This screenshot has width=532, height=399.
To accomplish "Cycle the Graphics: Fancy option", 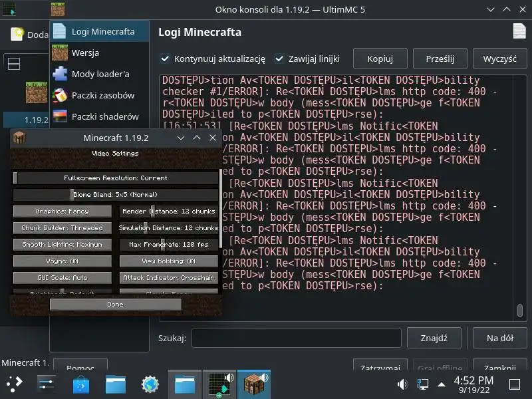I will [63, 211].
